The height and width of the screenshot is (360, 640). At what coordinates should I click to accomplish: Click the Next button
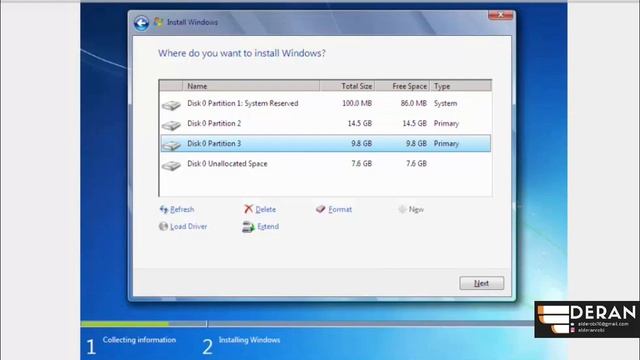482,283
